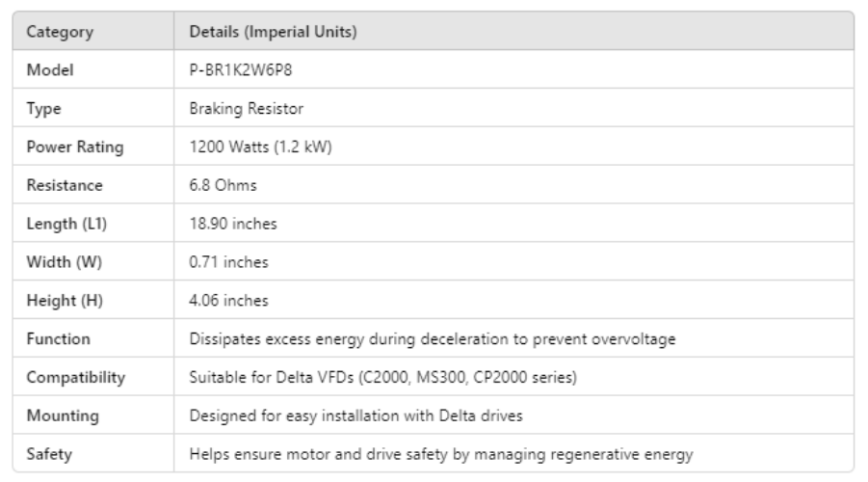The width and height of the screenshot is (868, 482).
Task: Select the "Power Rating" row label
Action: (x=75, y=147)
